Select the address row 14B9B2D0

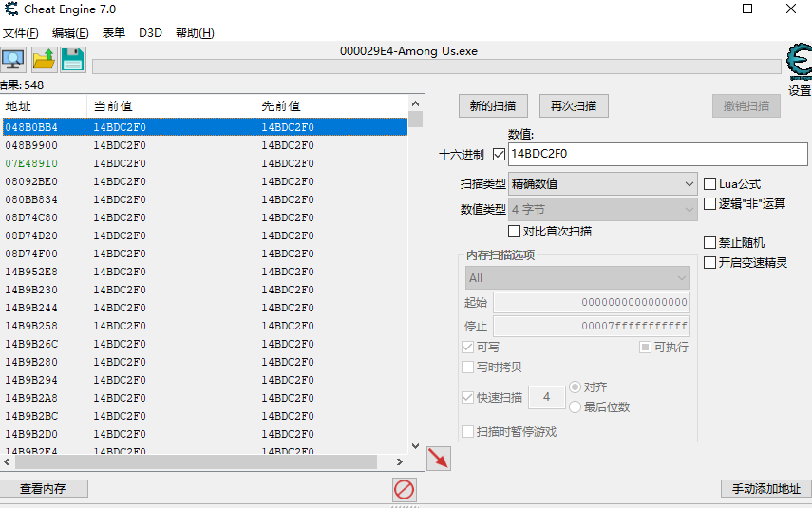(205, 434)
